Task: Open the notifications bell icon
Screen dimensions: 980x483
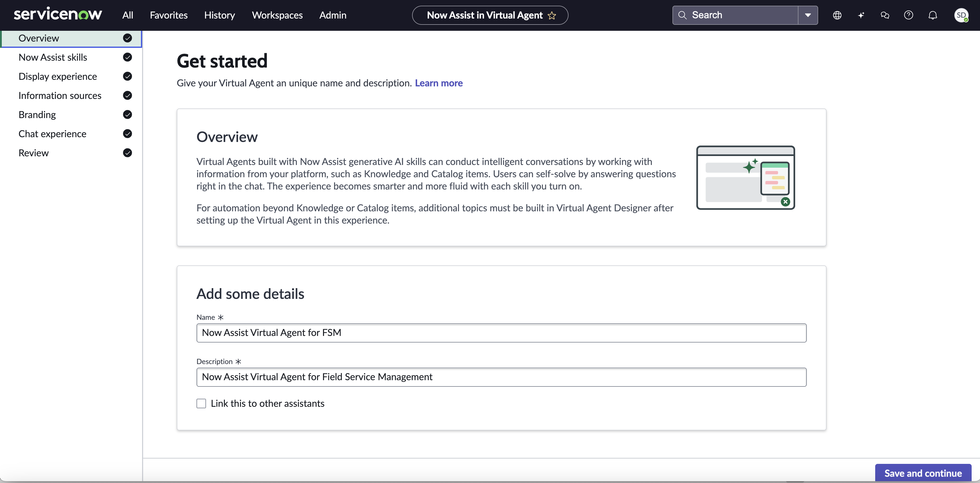Action: 933,15
